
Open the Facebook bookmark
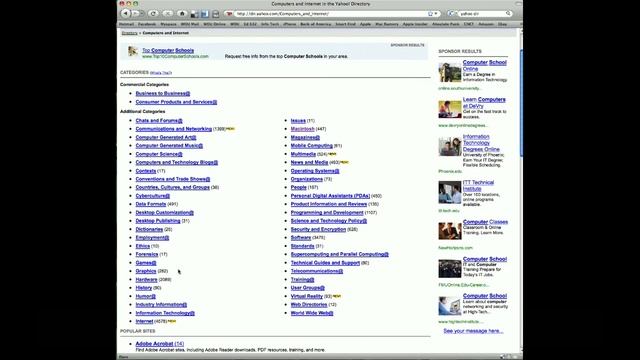(147, 24)
